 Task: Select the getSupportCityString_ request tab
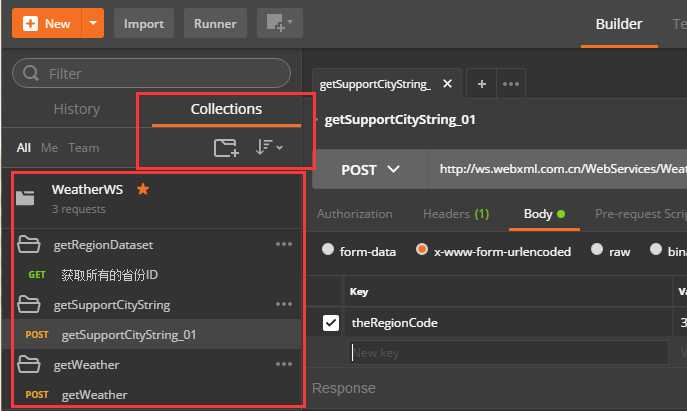pyautogui.click(x=375, y=84)
